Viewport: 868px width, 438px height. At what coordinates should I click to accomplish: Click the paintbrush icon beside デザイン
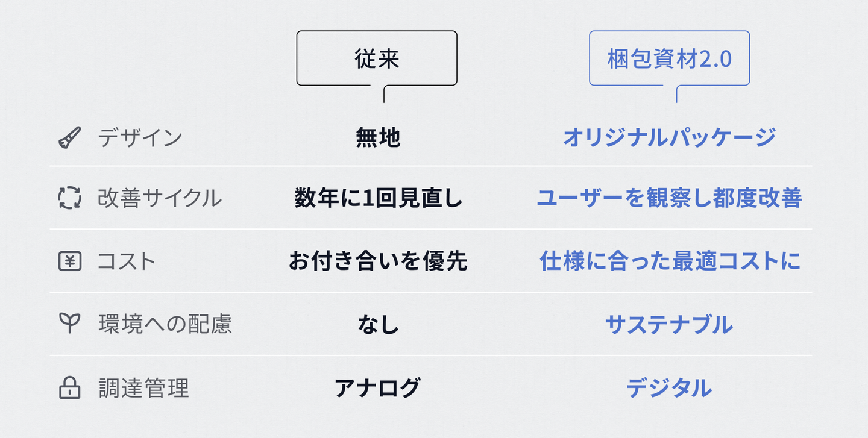point(69,138)
